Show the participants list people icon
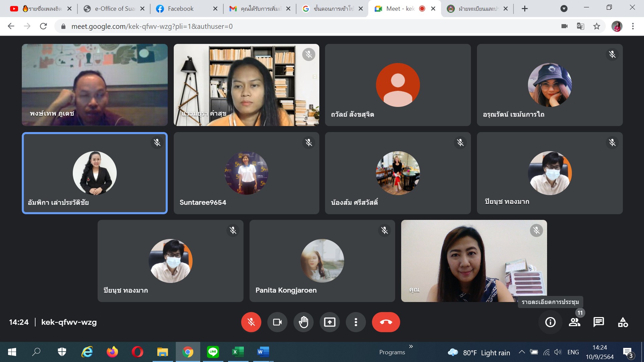Screen dimensions: 644x362 [574, 322]
